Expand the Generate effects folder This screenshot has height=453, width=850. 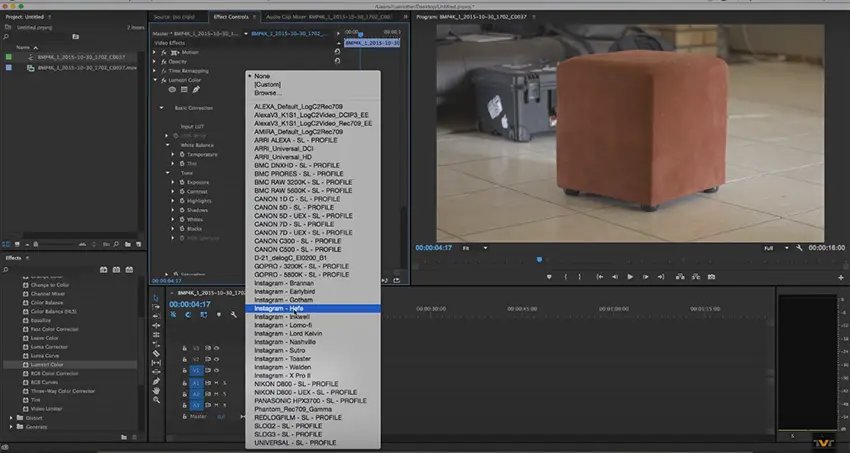pos(11,427)
